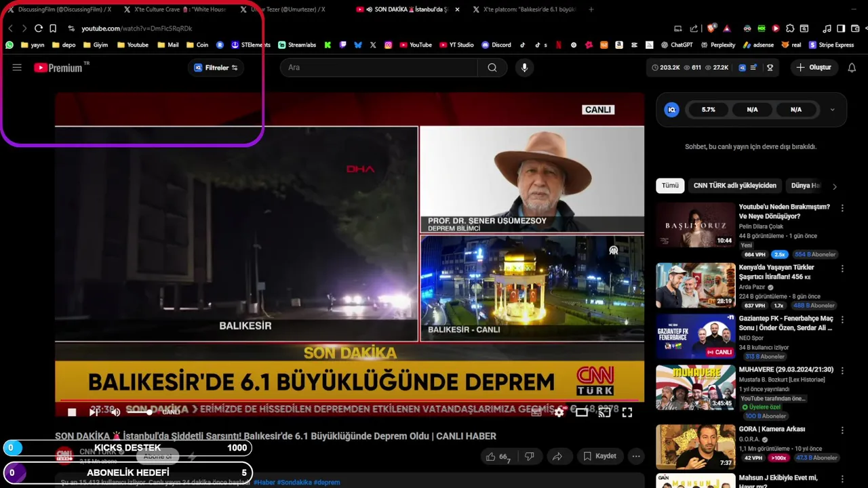
Task: Open the WhatsApp bookmark icon
Action: click(9, 45)
